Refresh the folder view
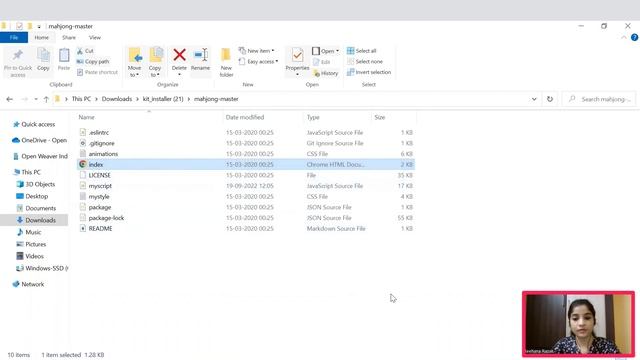640x360 pixels. pos(550,99)
